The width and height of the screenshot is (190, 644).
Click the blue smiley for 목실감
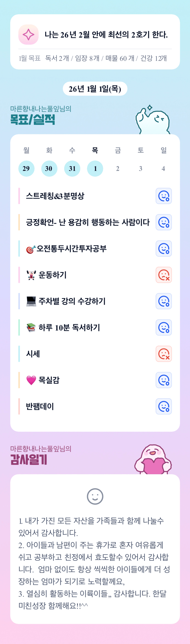click(164, 380)
